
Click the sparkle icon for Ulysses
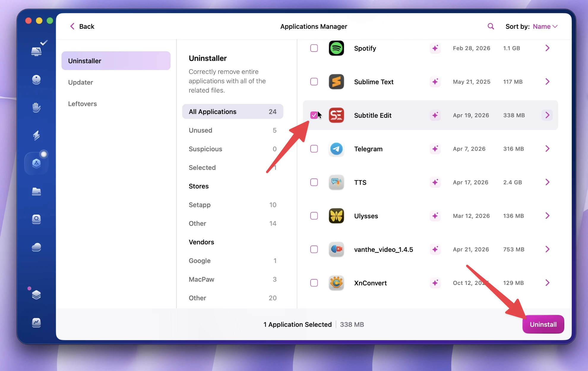point(435,216)
